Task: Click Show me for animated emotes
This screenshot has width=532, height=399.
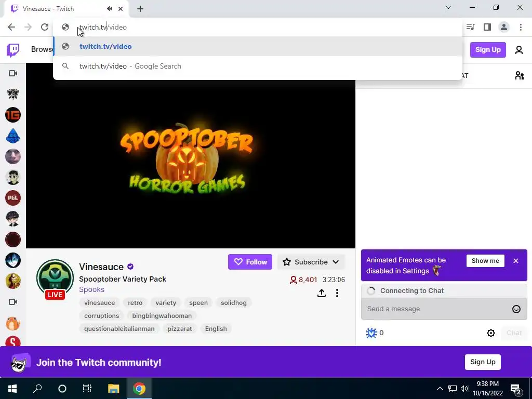Action: click(485, 261)
